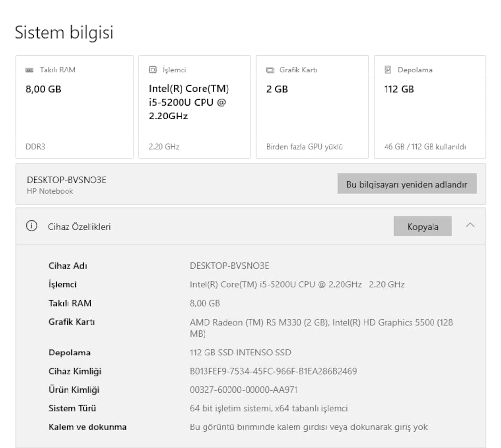Click the Birden fazla GPU yüklü text
This screenshot has width=501, height=448.
[x=304, y=147]
